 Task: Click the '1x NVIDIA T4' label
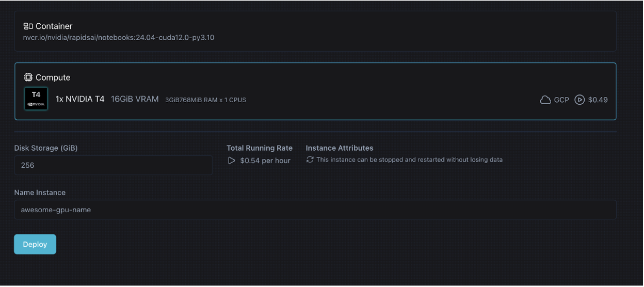(80, 100)
